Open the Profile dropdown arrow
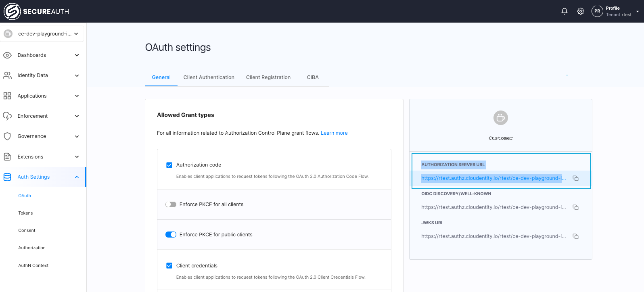 coord(638,12)
